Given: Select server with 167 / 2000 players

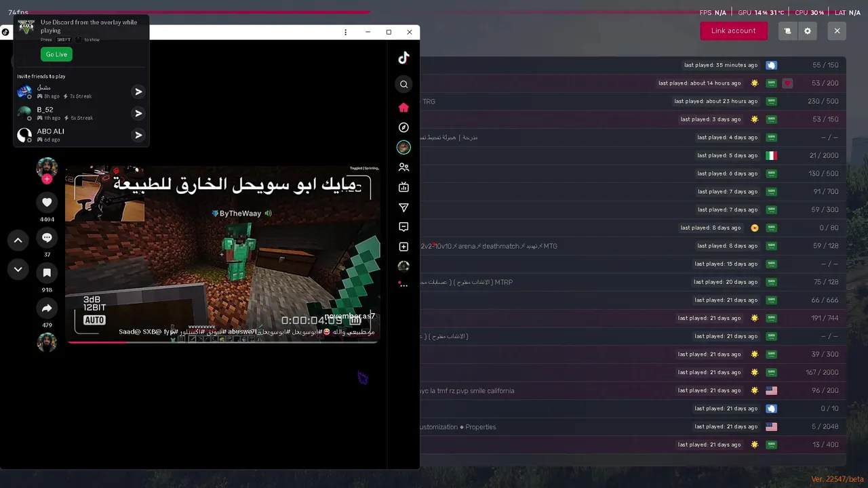Looking at the screenshot, I should tap(632, 372).
